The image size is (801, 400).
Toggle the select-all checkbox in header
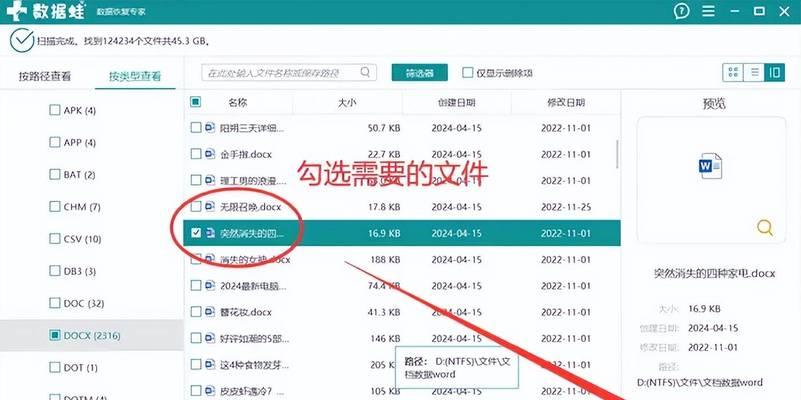(196, 102)
